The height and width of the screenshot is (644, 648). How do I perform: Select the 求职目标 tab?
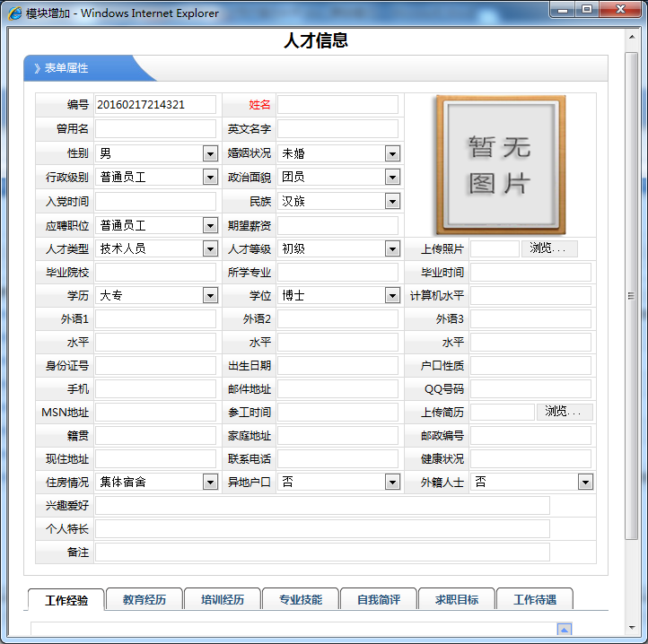tap(456, 600)
